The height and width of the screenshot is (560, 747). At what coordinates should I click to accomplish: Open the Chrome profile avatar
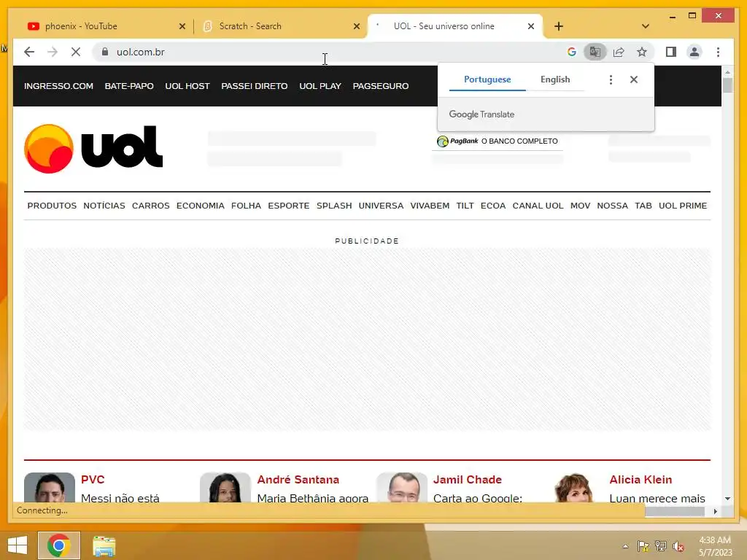(694, 52)
